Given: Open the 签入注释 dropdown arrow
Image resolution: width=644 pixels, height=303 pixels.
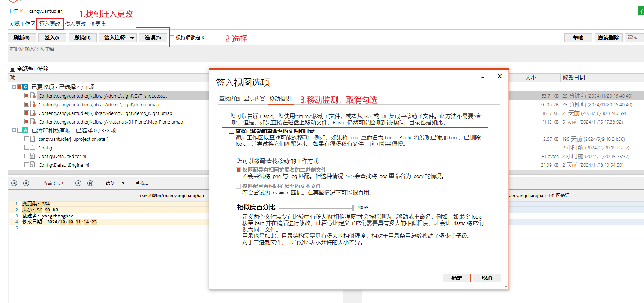Looking at the screenshot, I should [132, 38].
